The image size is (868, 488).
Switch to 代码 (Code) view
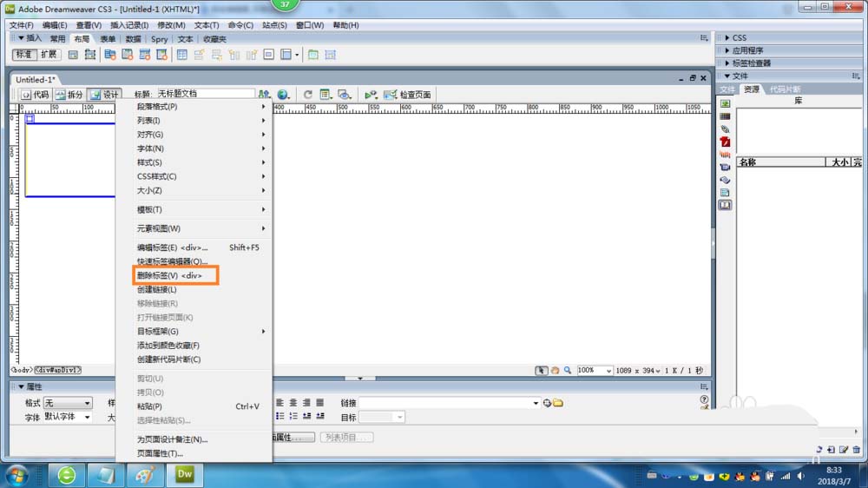point(35,95)
